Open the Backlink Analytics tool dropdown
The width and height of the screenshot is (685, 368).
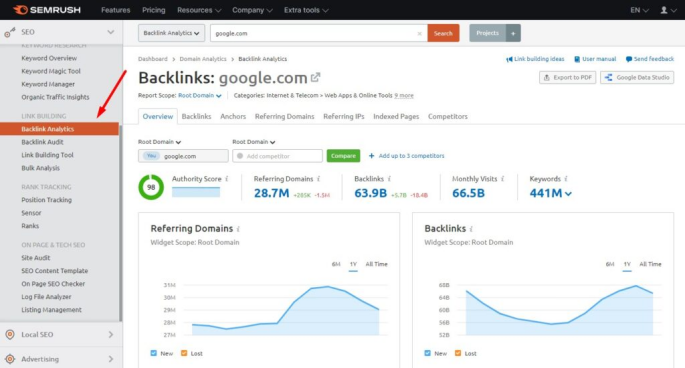point(171,33)
